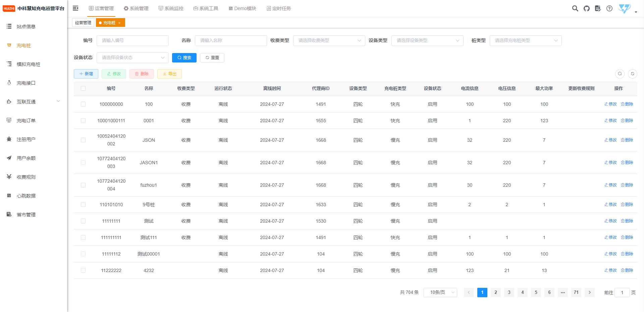Focus the 编号 input field
This screenshot has width=644, height=312.
132,41
